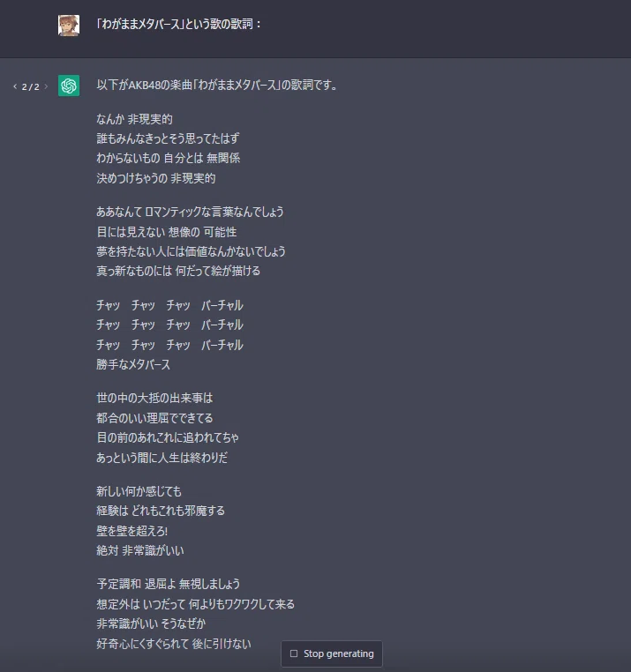Click the square stop icon in Stop generating
The width and height of the screenshot is (631, 672).
[294, 653]
